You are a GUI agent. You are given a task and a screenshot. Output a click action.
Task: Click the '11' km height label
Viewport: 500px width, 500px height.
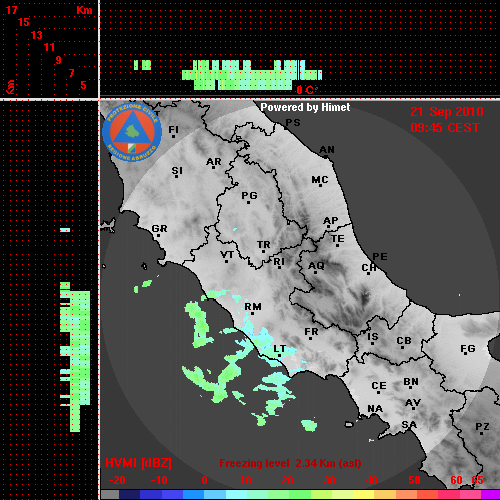click(49, 47)
